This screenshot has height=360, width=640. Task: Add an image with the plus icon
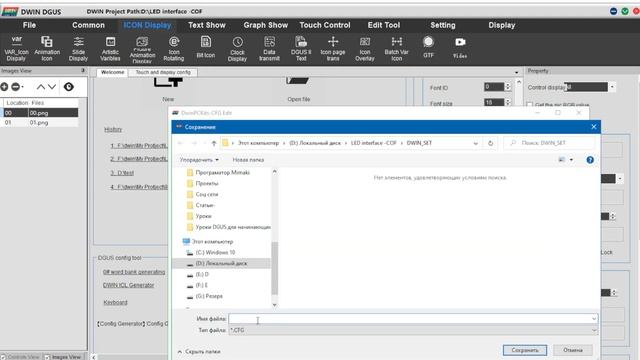(x=4, y=87)
